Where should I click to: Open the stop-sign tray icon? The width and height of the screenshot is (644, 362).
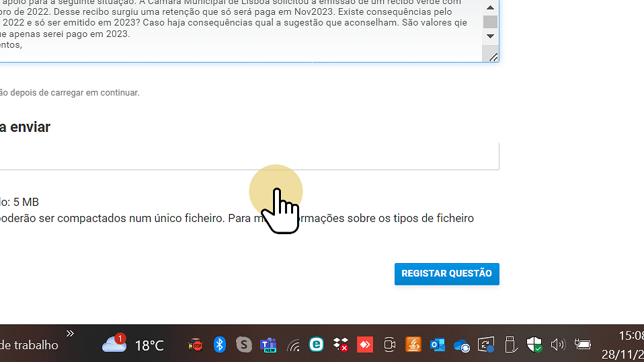(x=196, y=345)
